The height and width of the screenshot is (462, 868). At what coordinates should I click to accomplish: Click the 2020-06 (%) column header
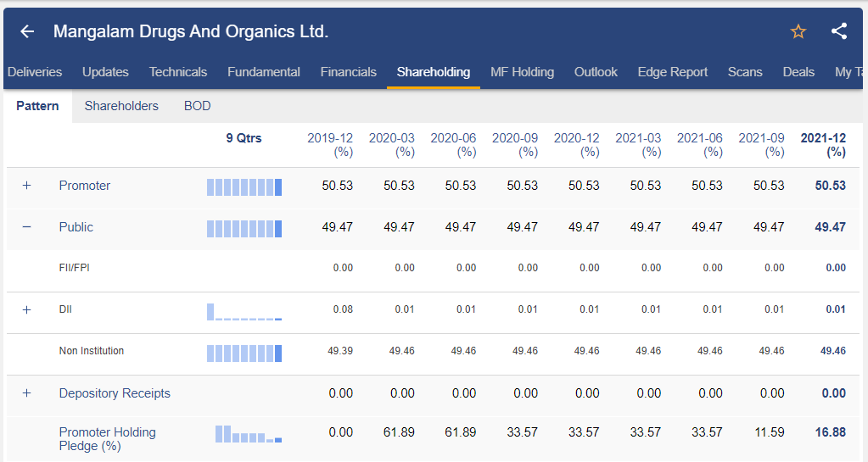pos(453,145)
